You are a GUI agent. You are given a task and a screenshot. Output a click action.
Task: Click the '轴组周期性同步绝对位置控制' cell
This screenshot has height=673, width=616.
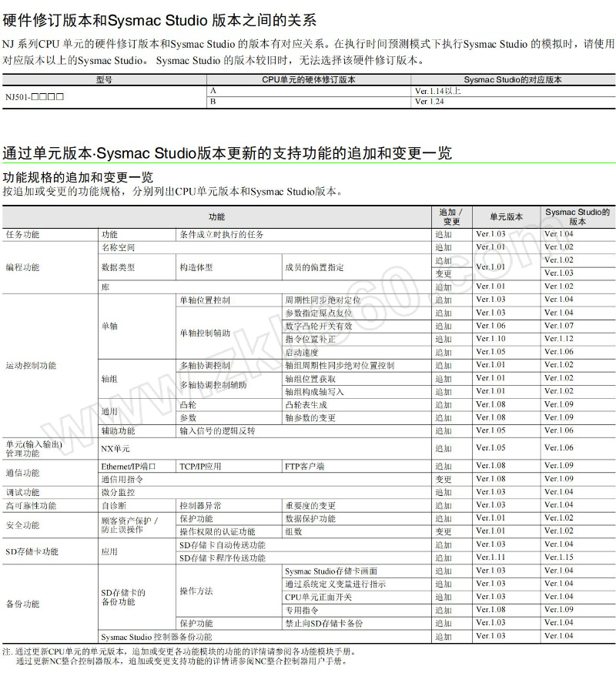tap(340, 366)
